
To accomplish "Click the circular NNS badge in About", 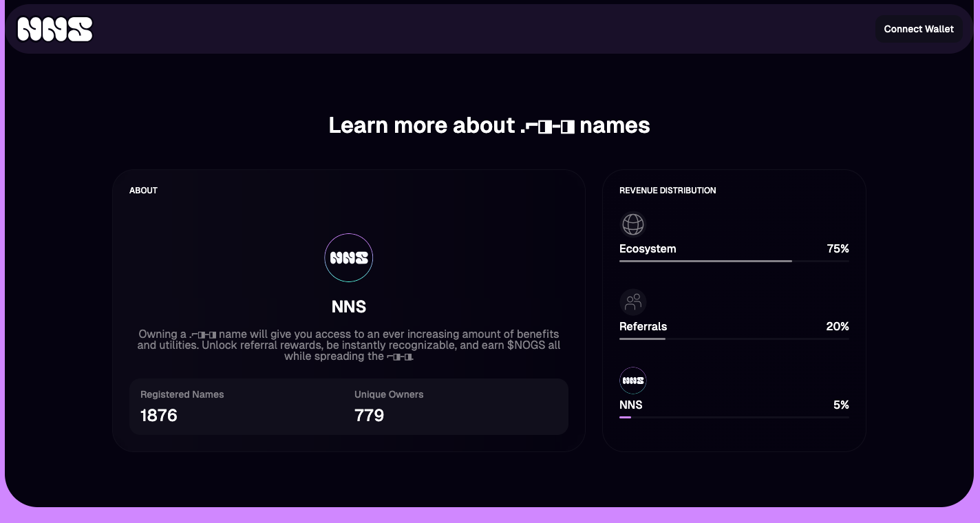I will pos(348,258).
